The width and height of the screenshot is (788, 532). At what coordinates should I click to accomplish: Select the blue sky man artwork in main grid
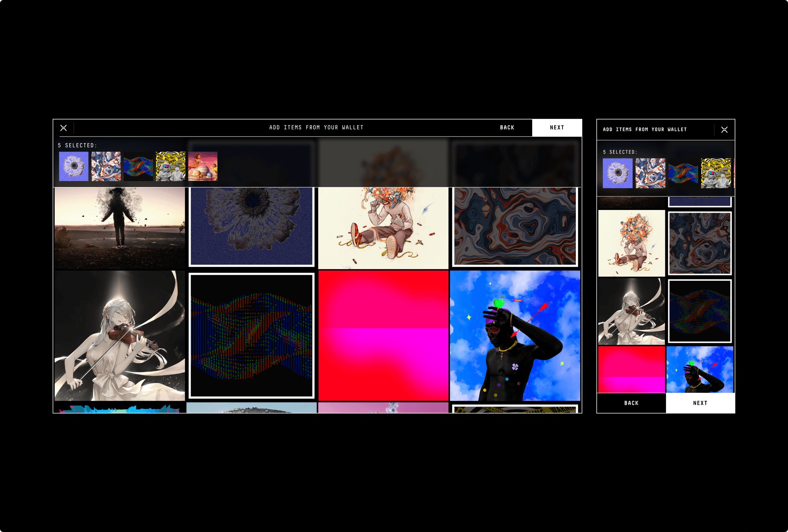515,335
